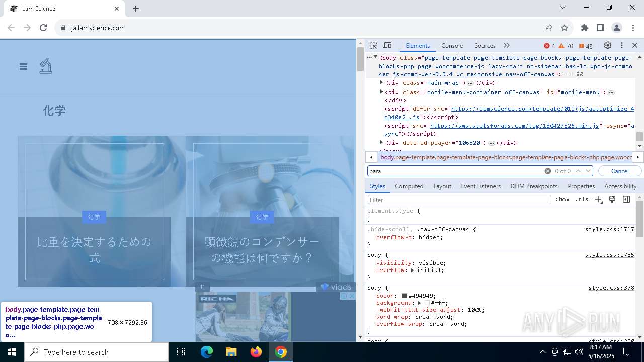Open the Chrome profile avatar
The width and height of the screenshot is (644, 362).
[x=617, y=28]
